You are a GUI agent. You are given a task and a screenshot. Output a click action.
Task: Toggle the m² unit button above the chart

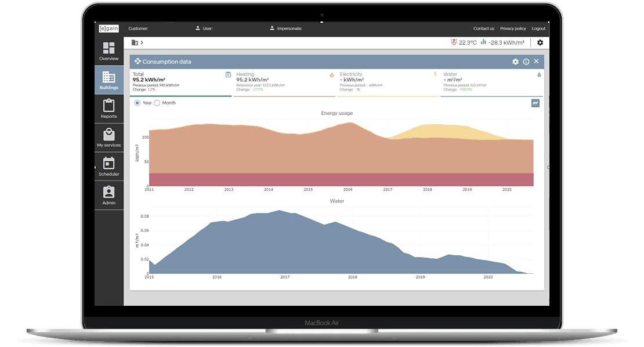535,102
